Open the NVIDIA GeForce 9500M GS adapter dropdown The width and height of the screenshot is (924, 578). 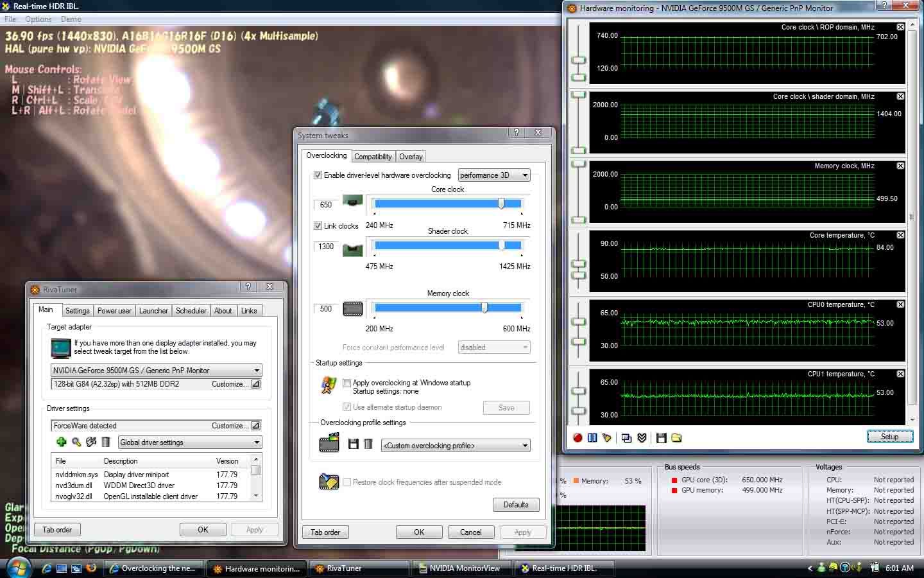[x=157, y=371]
